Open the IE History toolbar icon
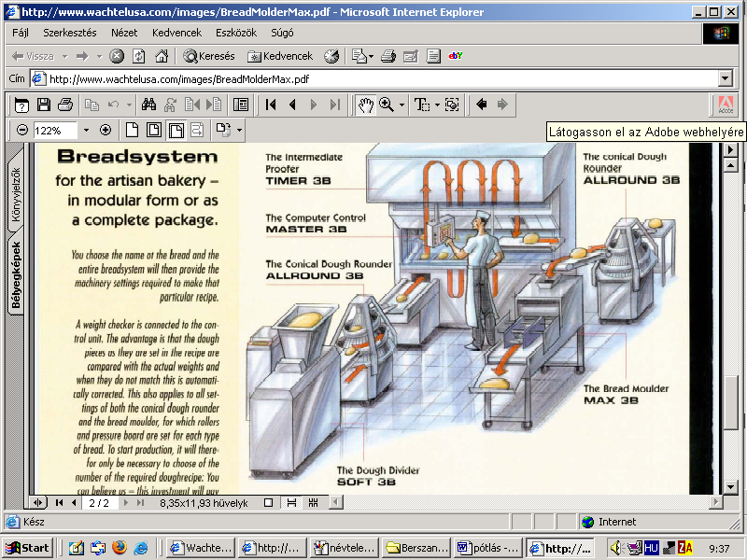 [x=331, y=56]
